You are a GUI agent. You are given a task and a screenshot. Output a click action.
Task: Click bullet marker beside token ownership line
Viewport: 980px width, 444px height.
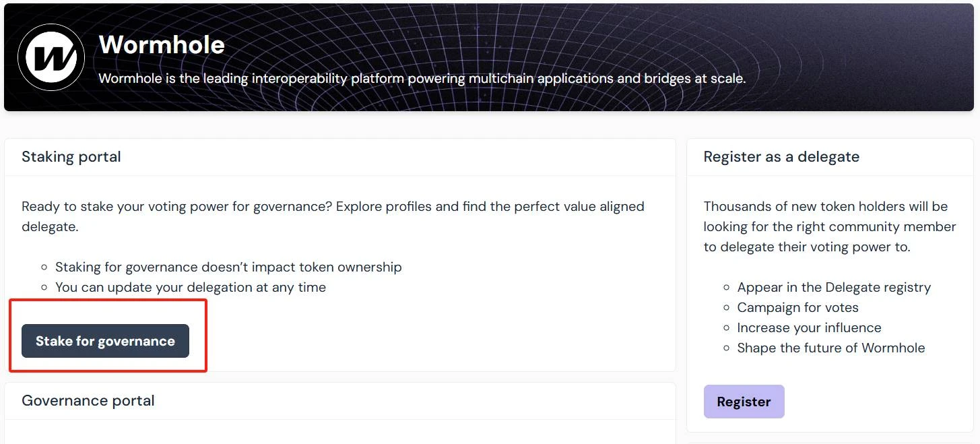tap(44, 267)
